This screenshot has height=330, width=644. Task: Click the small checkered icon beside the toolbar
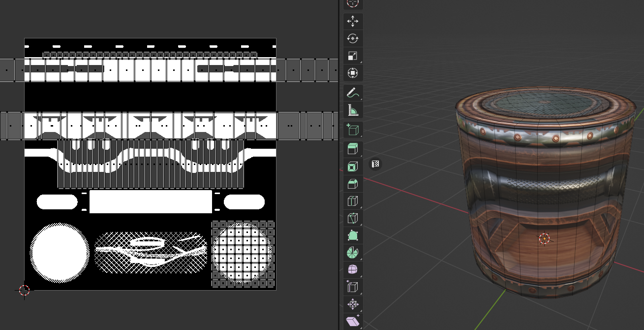pyautogui.click(x=375, y=164)
